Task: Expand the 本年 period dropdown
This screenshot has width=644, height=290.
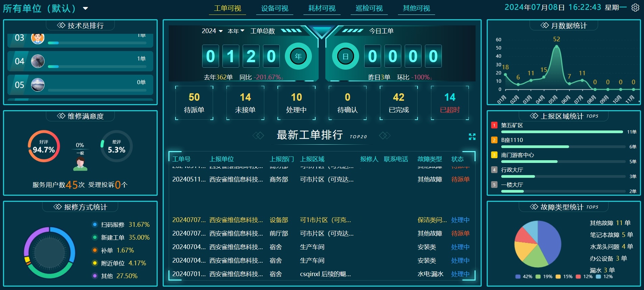Action: tap(236, 31)
